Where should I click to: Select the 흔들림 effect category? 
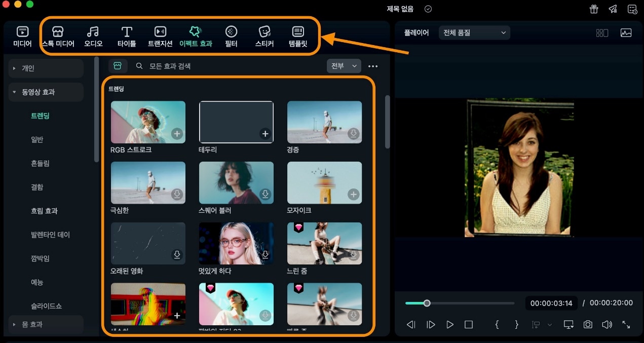click(40, 164)
